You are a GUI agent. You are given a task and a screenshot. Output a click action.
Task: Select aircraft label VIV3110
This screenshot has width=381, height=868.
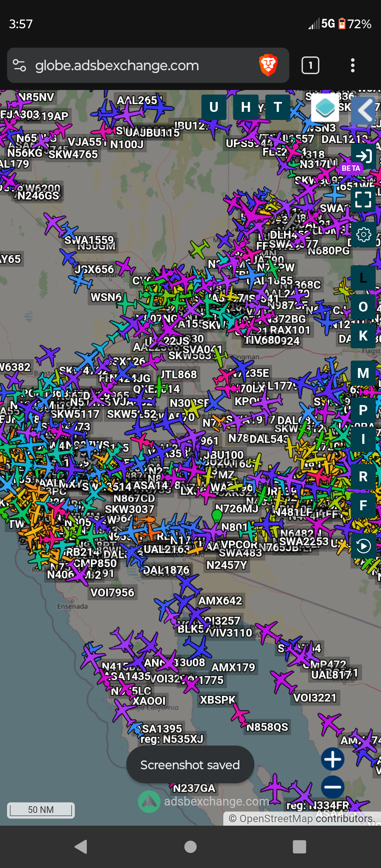coord(231,633)
